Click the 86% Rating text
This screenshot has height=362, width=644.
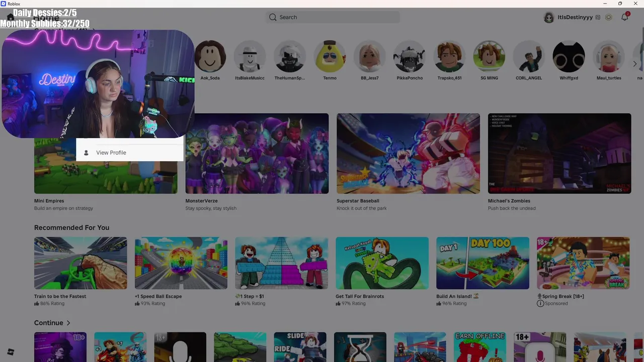pos(52,304)
